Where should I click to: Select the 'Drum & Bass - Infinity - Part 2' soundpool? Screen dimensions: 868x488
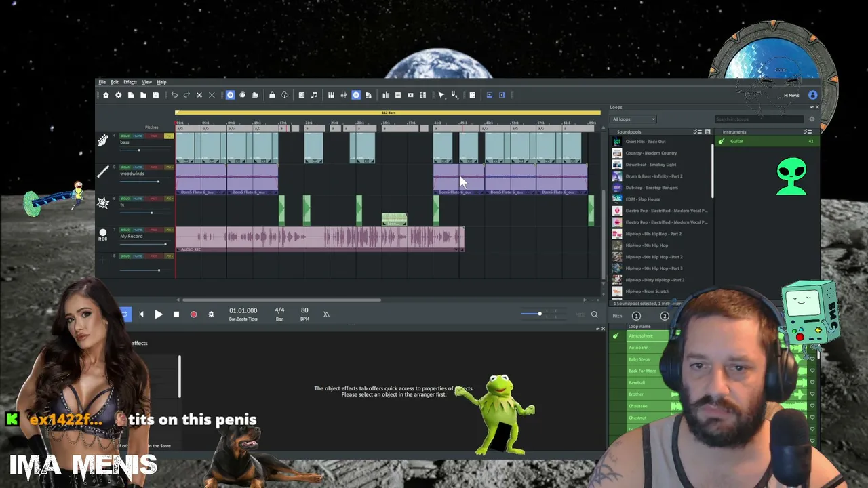654,176
